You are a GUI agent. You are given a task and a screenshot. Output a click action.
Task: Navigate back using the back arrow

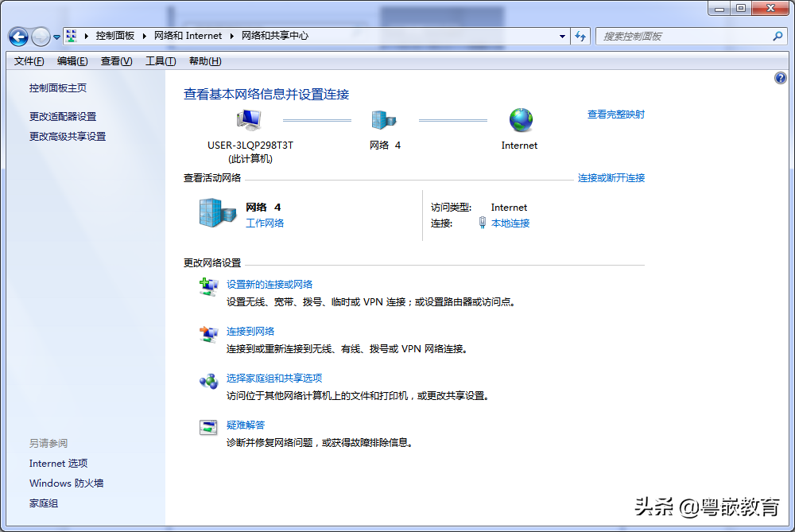[x=17, y=37]
